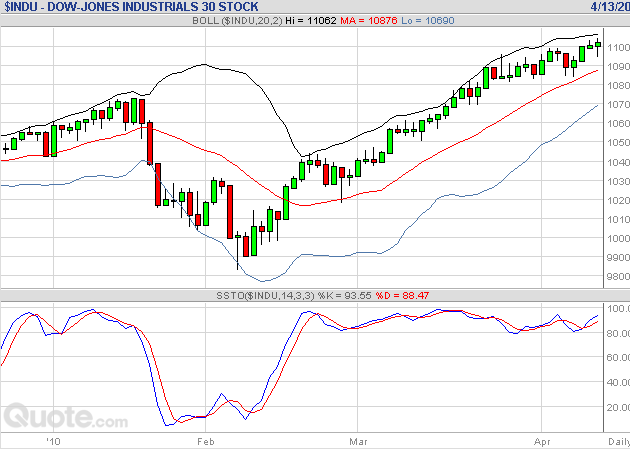Click the BOLL($INDU,20,2) indicator label

point(237,21)
